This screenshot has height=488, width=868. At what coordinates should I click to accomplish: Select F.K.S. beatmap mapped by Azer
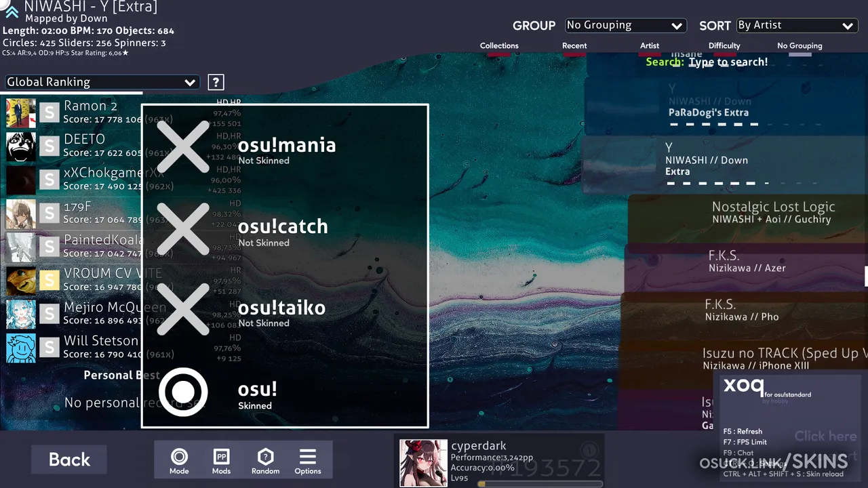click(746, 268)
